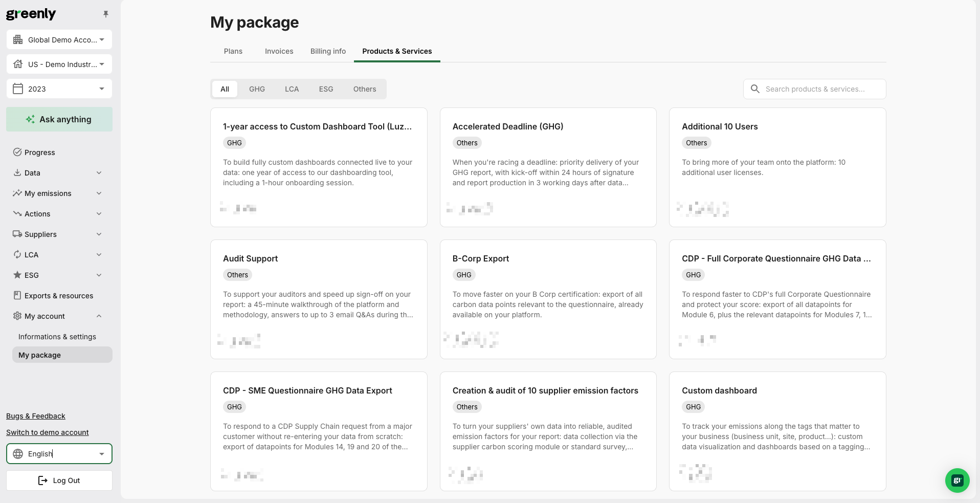Click the globe language icon
The width and height of the screenshot is (980, 503).
click(18, 454)
